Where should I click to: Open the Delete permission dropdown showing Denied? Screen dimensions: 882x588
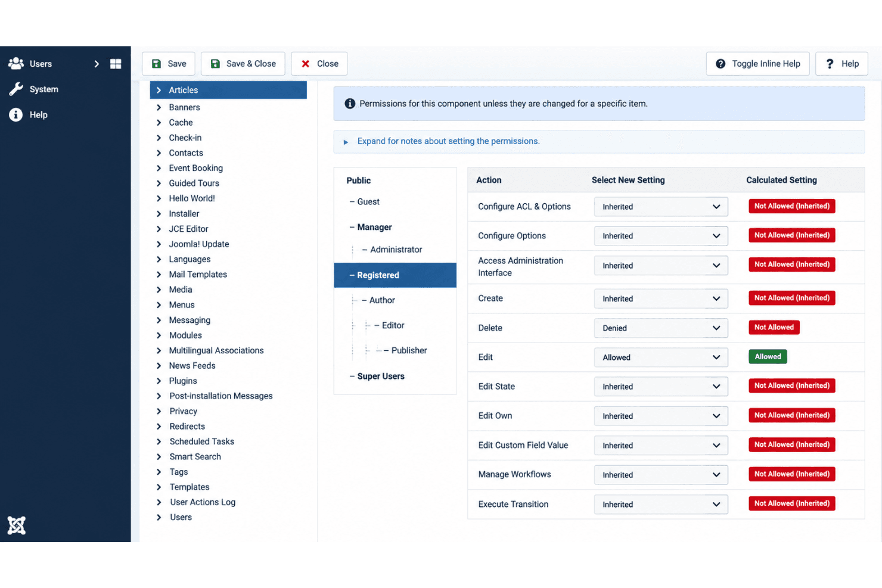[661, 328]
